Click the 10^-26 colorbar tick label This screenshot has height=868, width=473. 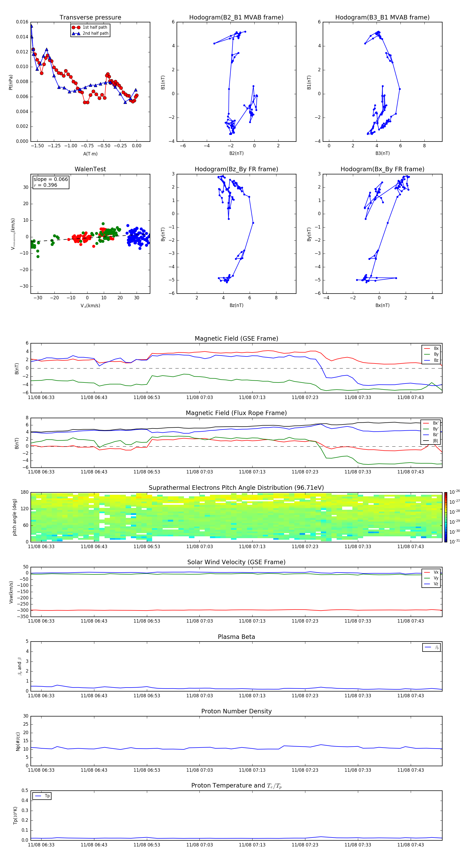click(x=455, y=492)
